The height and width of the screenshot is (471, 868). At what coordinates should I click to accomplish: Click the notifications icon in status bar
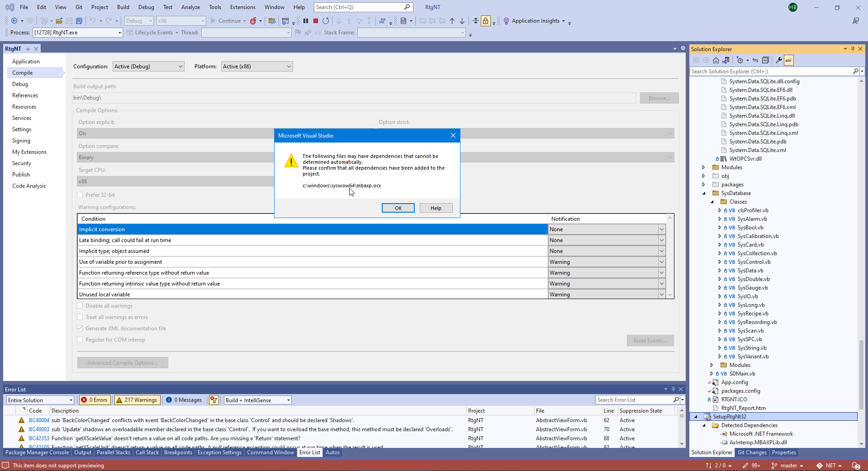coord(856,466)
